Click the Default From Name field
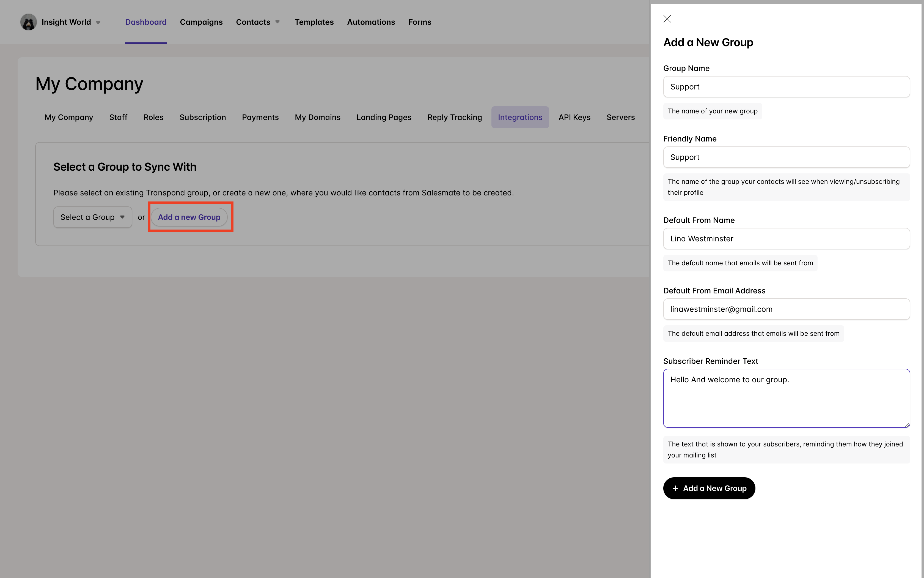 [787, 239]
